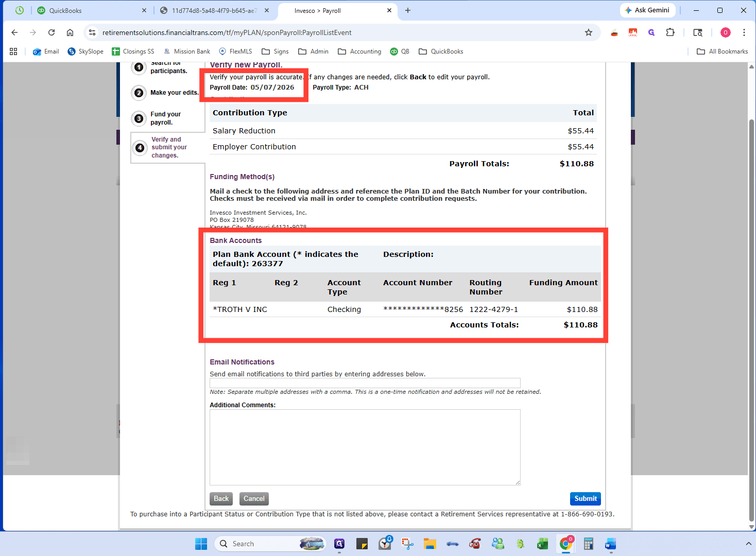The image size is (756, 556).
Task: Click the purple G extension icon
Action: (651, 32)
